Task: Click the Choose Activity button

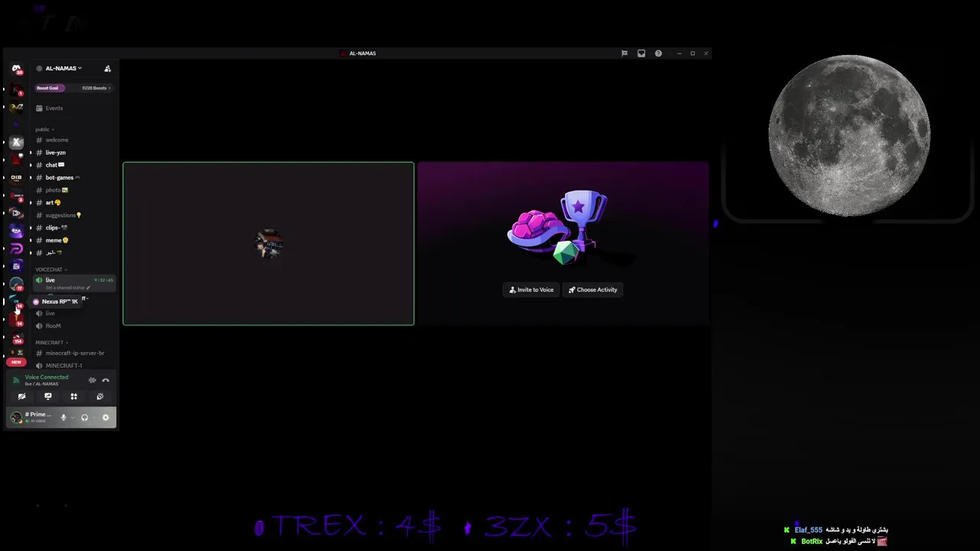Action: 593,290
